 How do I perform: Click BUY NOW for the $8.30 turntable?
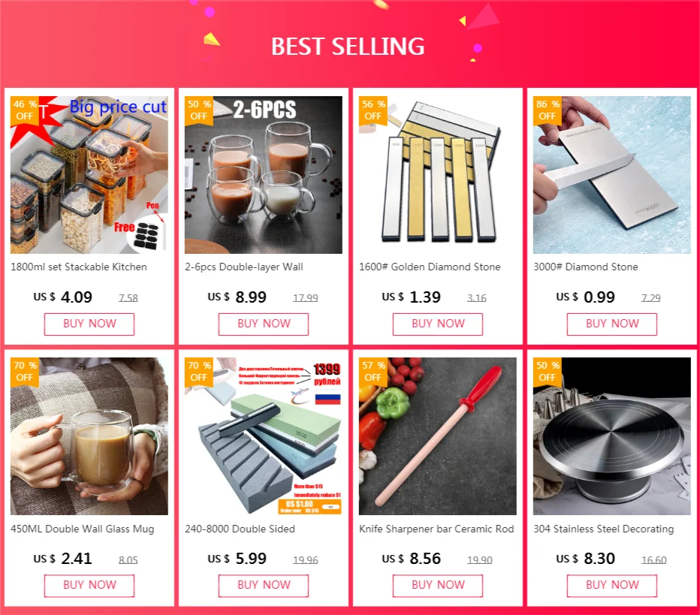pos(612,586)
